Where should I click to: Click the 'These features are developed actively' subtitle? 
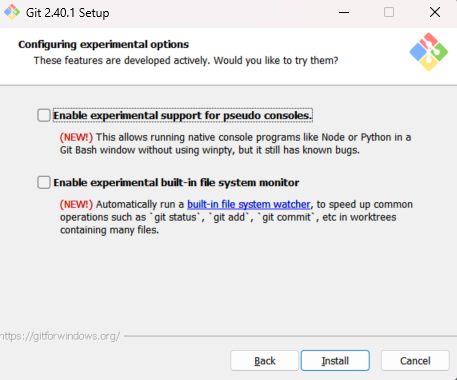186,61
